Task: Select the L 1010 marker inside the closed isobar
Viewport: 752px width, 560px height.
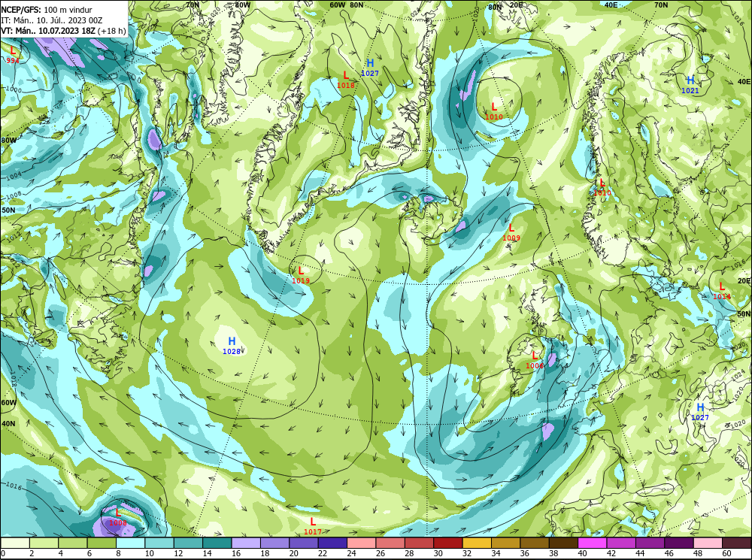Action: [494, 111]
